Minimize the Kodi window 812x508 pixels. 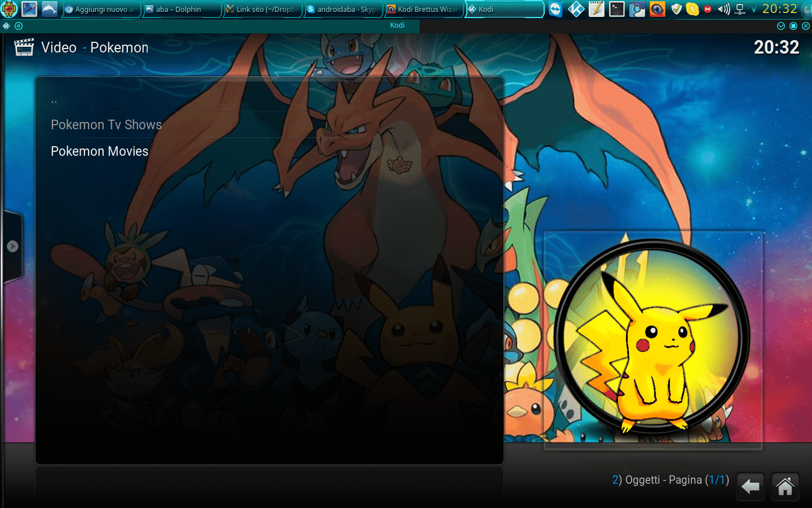point(781,26)
